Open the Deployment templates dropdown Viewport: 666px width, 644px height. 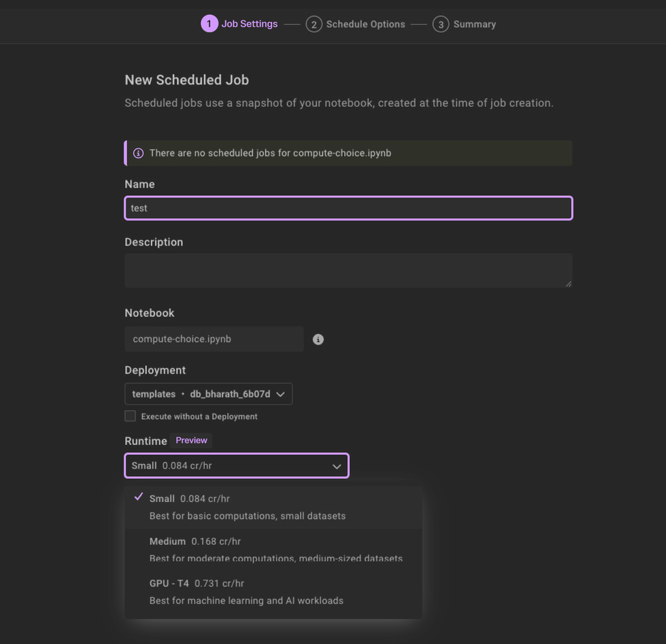[x=208, y=394]
